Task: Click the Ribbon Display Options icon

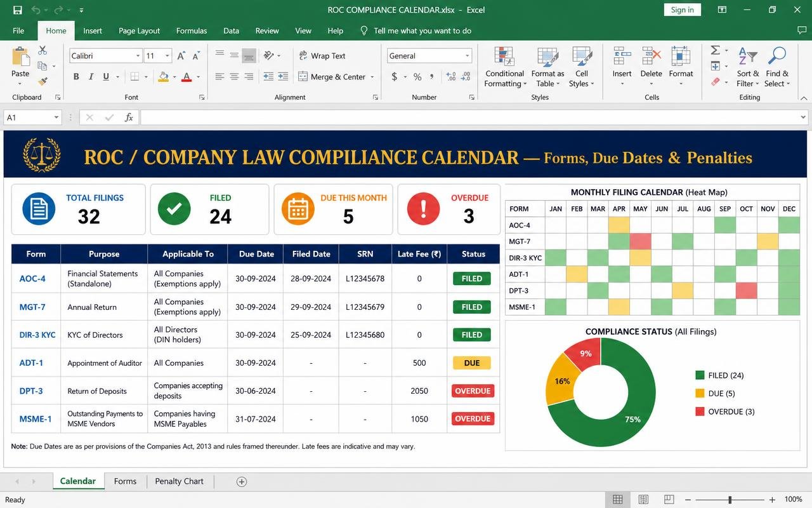Action: (x=722, y=10)
